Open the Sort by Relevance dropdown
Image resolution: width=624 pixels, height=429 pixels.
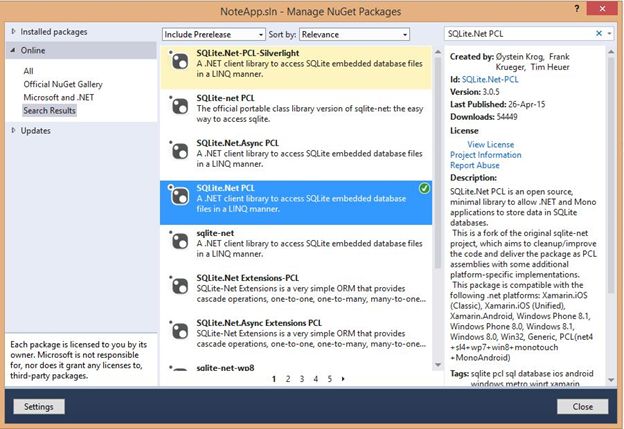[354, 35]
